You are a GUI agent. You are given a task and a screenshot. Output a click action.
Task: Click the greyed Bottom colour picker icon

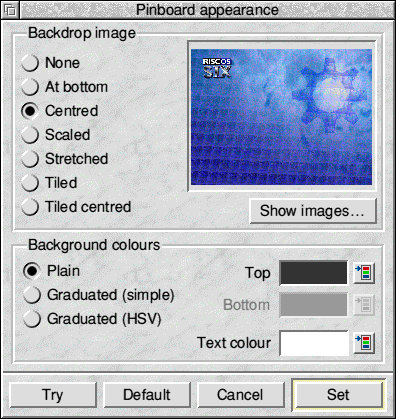tap(364, 305)
